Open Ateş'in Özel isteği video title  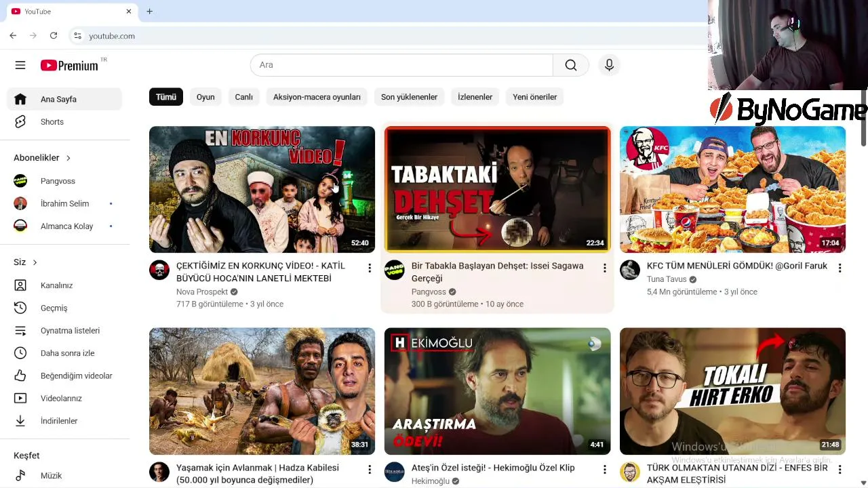pyautogui.click(x=493, y=468)
